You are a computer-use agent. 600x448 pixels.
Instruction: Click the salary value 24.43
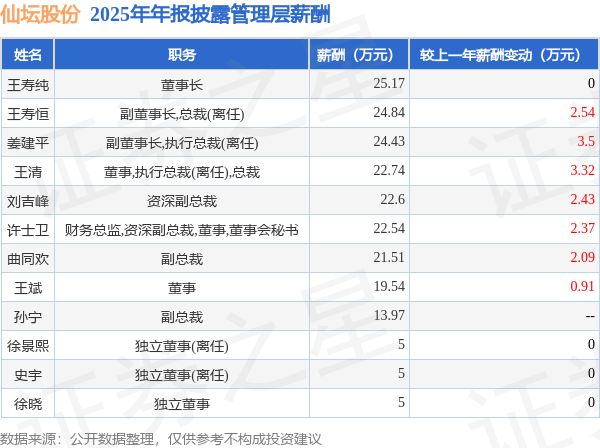click(389, 142)
